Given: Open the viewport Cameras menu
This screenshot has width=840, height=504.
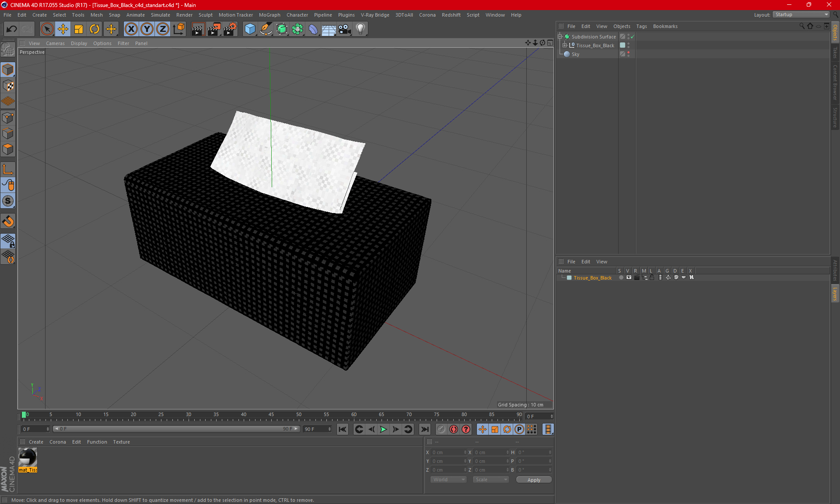Looking at the screenshot, I should [55, 43].
